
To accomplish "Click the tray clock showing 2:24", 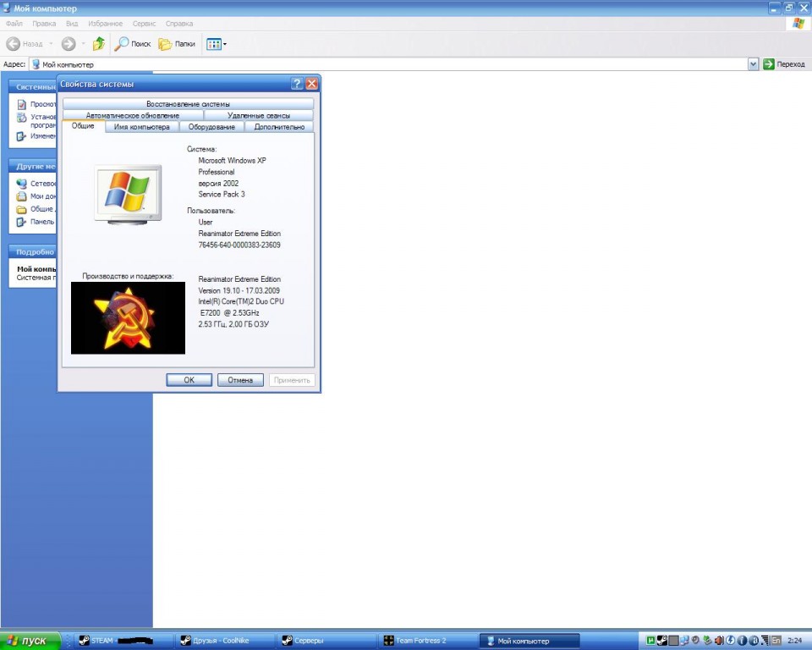I will (x=795, y=641).
